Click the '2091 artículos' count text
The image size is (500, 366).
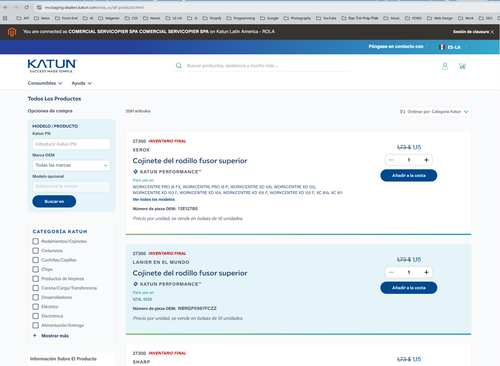point(138,111)
